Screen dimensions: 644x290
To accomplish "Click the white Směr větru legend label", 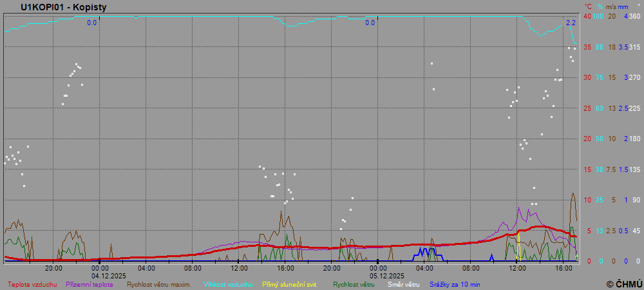I will (403, 284).
